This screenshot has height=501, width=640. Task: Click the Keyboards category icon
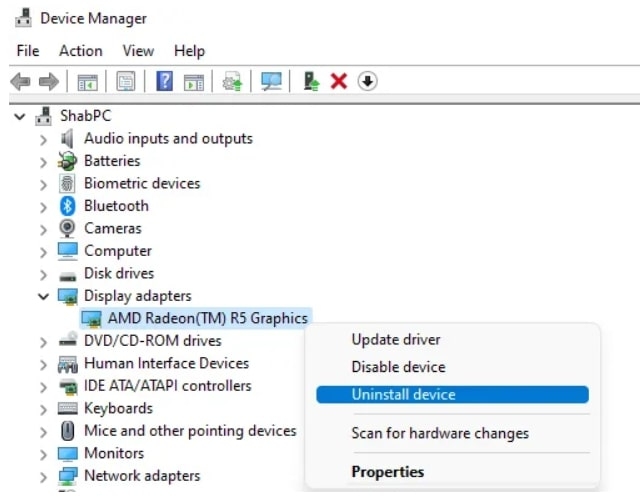point(68,409)
